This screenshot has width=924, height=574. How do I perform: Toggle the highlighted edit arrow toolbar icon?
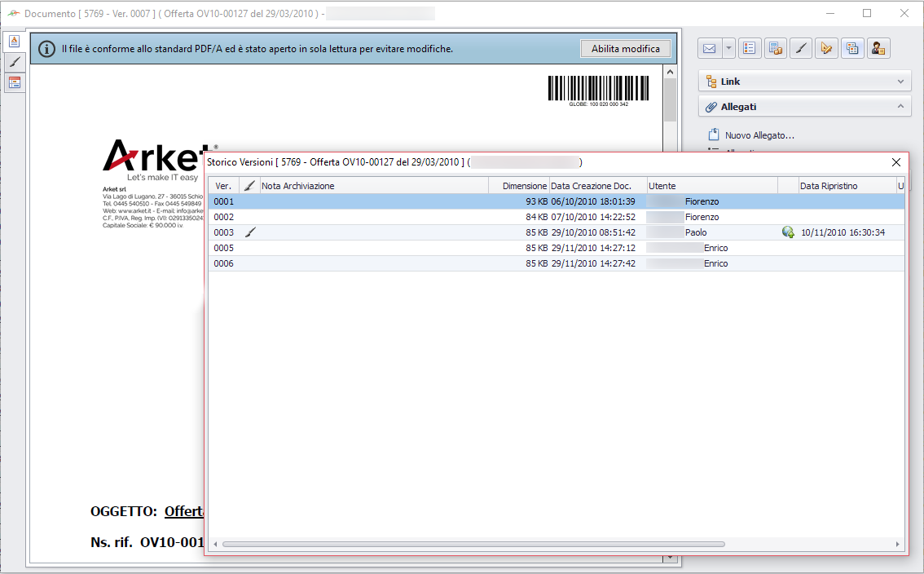coord(827,47)
